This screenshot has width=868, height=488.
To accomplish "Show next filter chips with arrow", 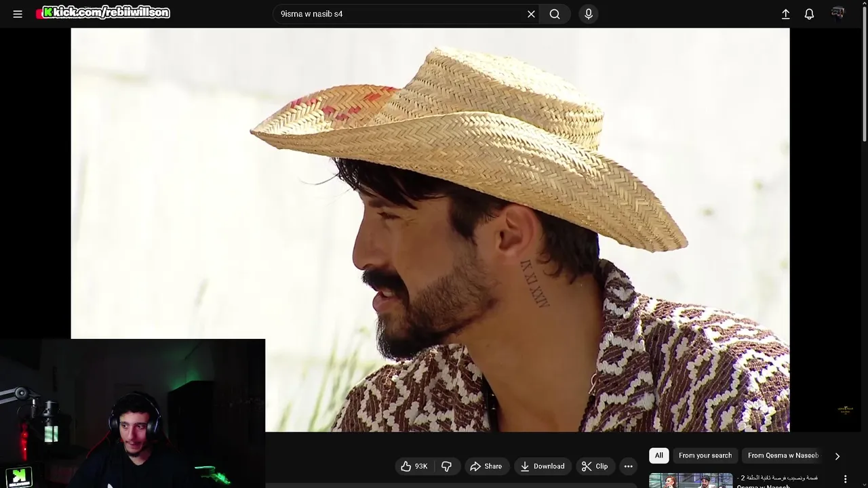I will pos(837,456).
